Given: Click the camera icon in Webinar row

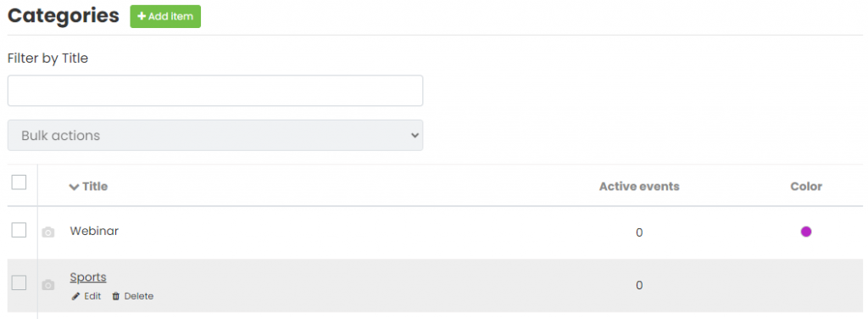Looking at the screenshot, I should [48, 232].
